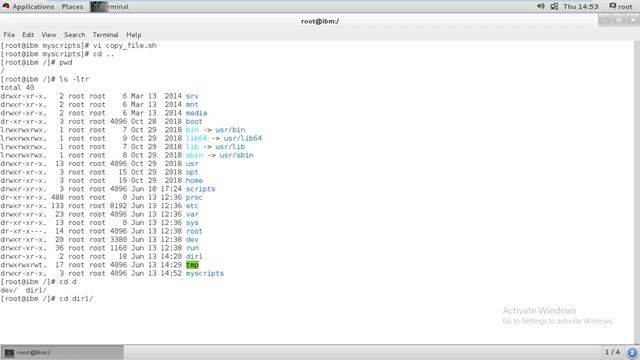
Task: Click the Terminal app indicator in top bar
Action: point(110,7)
